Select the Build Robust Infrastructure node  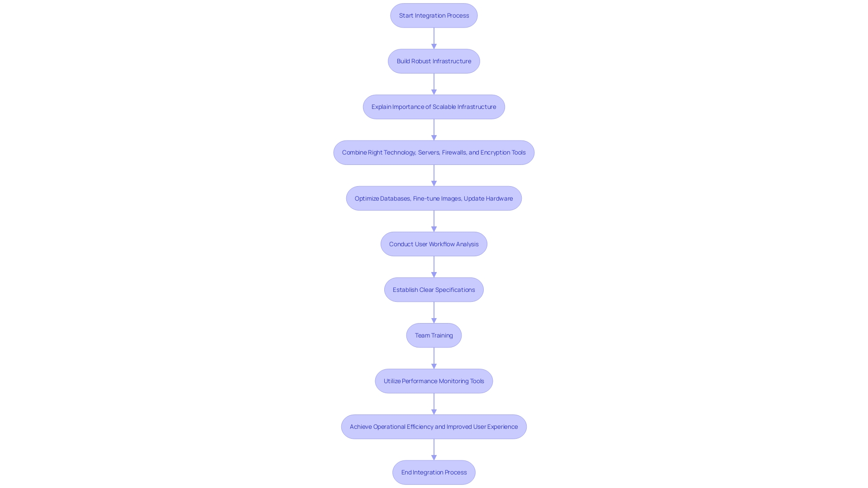434,61
